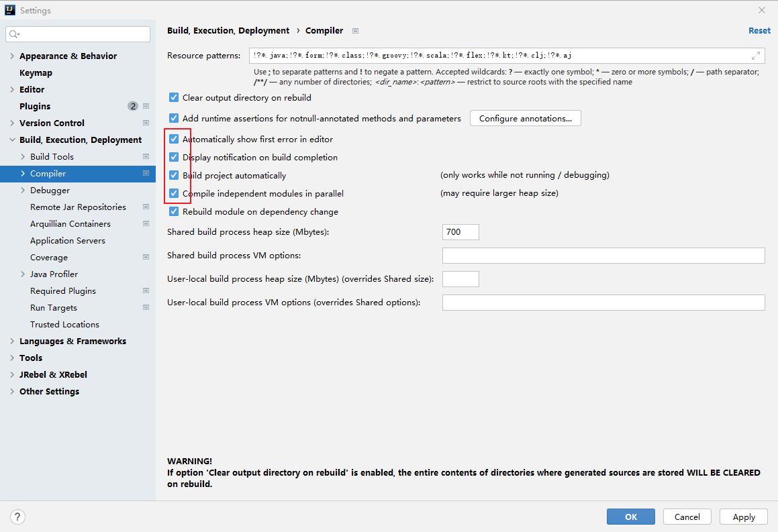
Task: Toggle Rebuild module on dependency change
Action: (174, 211)
